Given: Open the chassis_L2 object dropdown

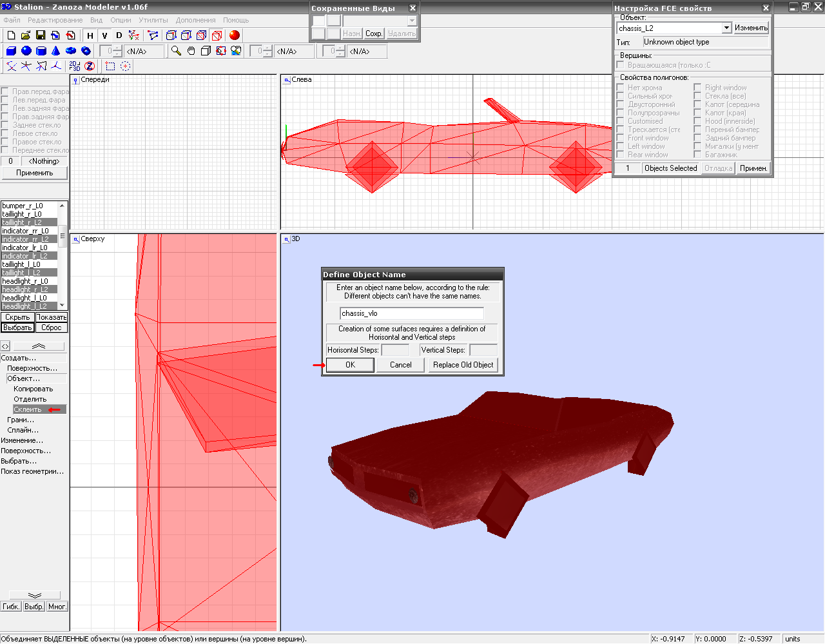Looking at the screenshot, I should point(726,28).
